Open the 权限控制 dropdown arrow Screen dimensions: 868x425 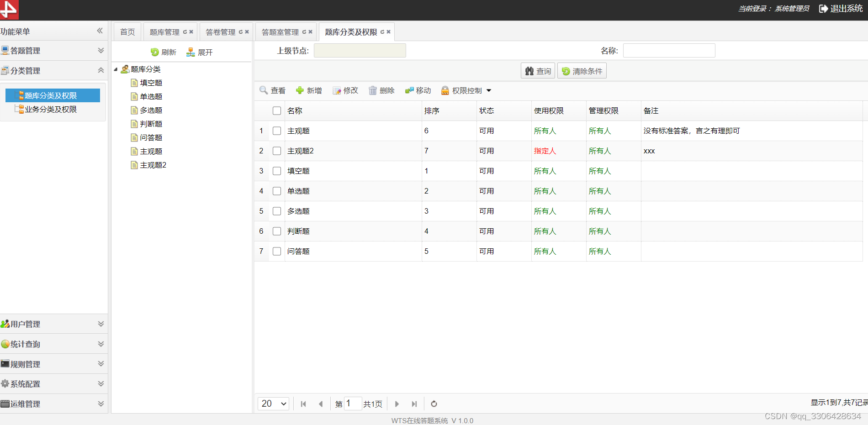click(489, 90)
